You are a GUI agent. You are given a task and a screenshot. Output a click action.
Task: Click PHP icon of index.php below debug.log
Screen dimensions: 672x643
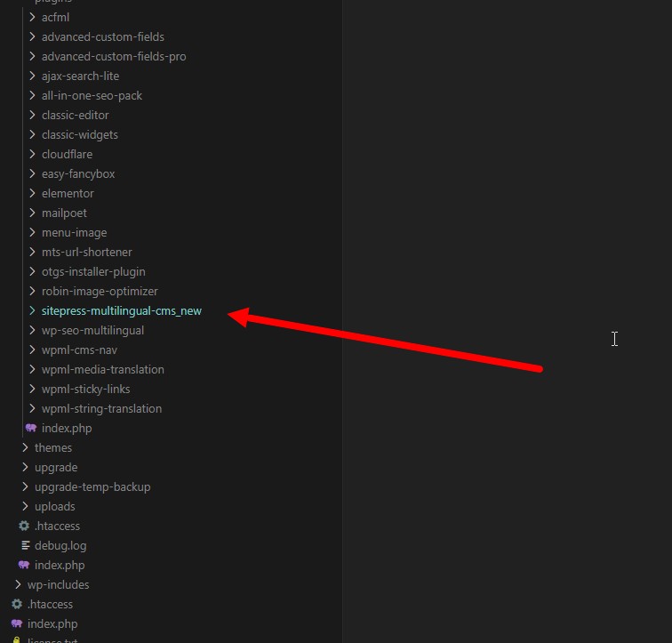pyautogui.click(x=24, y=565)
